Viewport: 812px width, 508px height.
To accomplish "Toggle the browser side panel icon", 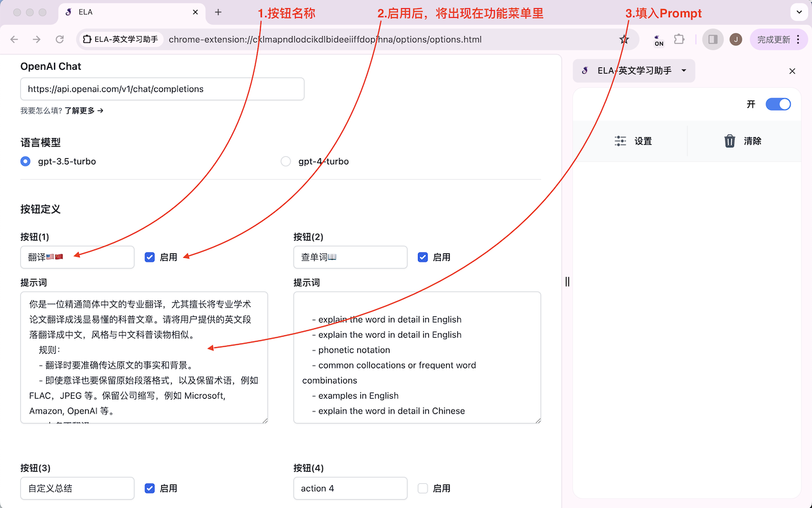I will 713,39.
